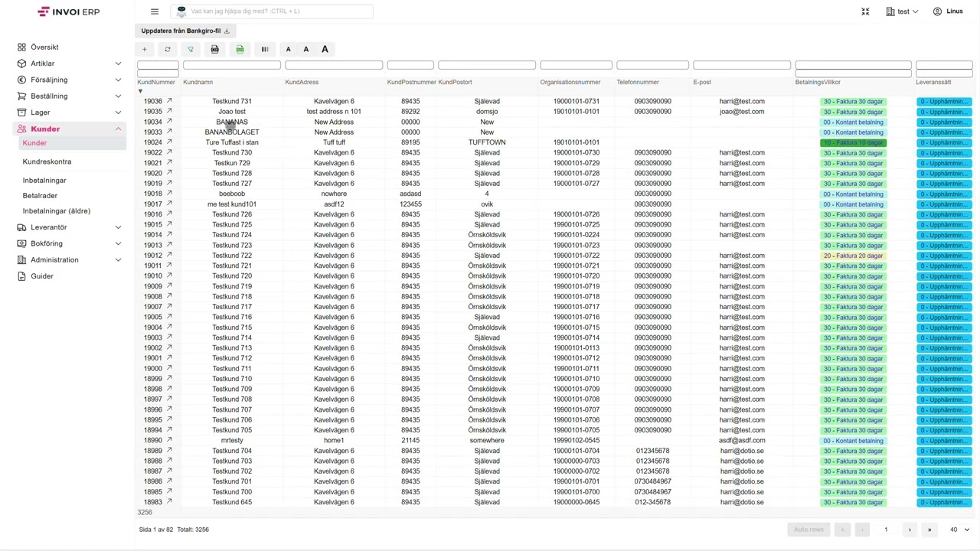The image size is (980, 551).
Task: Click the green '10 - Faktura 10 dagar' tag
Action: pyautogui.click(x=853, y=143)
